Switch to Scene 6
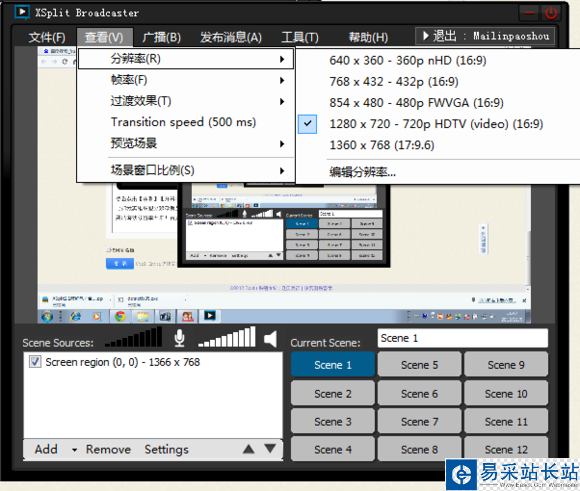 point(419,393)
